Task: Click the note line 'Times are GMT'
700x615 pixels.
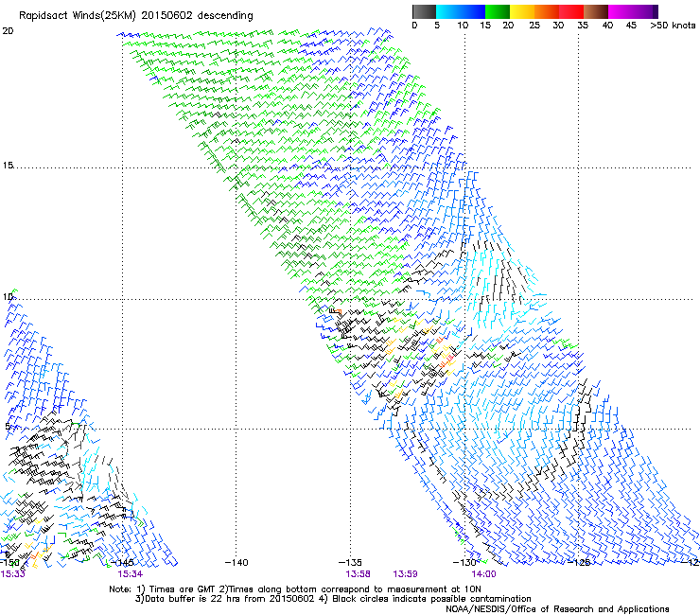Action: (184, 589)
